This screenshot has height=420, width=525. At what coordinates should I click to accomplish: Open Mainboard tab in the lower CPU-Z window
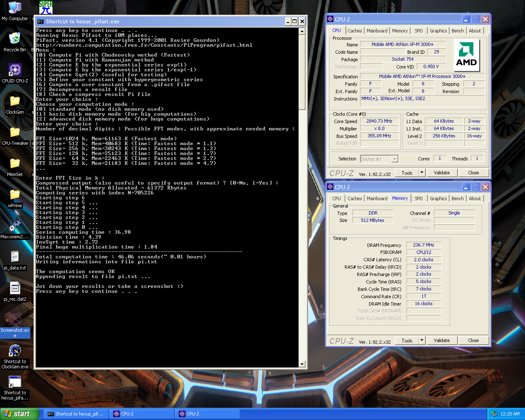pyautogui.click(x=377, y=199)
